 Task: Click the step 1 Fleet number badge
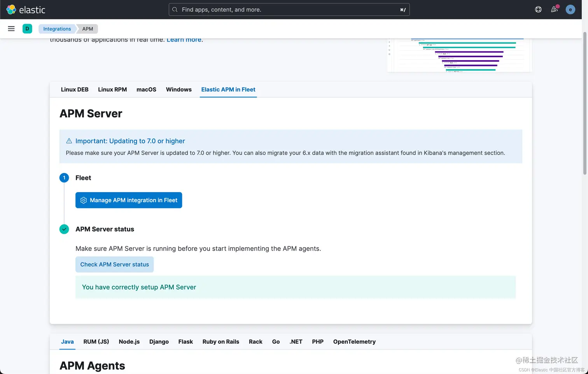point(64,178)
